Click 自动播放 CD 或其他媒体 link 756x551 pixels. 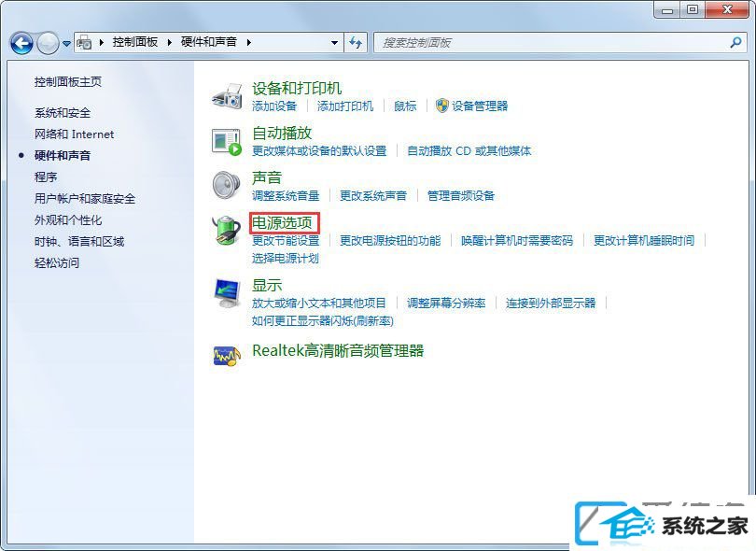pyautogui.click(x=469, y=151)
